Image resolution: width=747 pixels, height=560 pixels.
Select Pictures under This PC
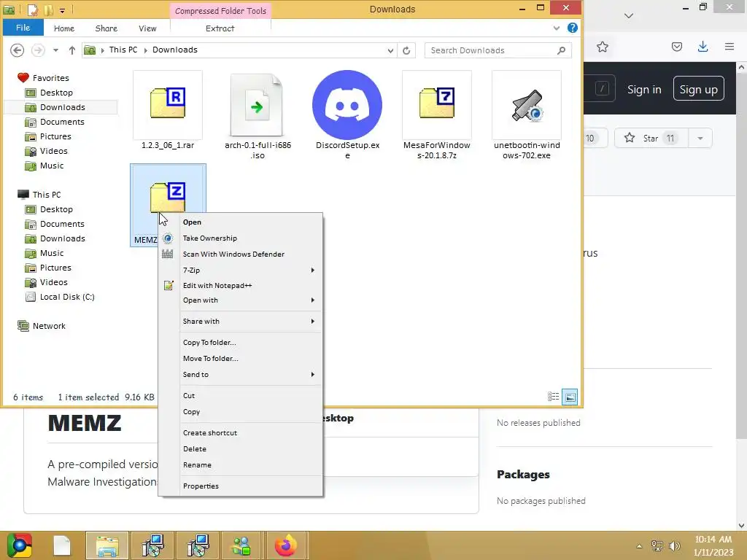click(55, 268)
